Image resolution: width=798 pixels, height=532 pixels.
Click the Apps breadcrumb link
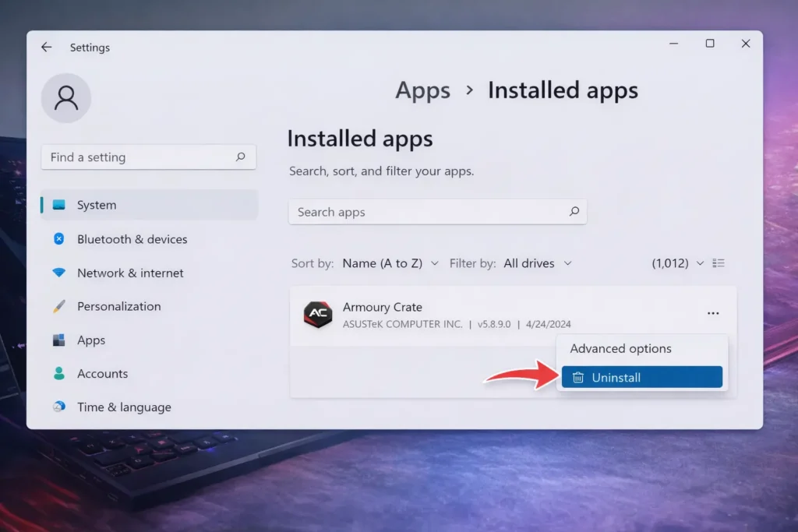coord(422,90)
